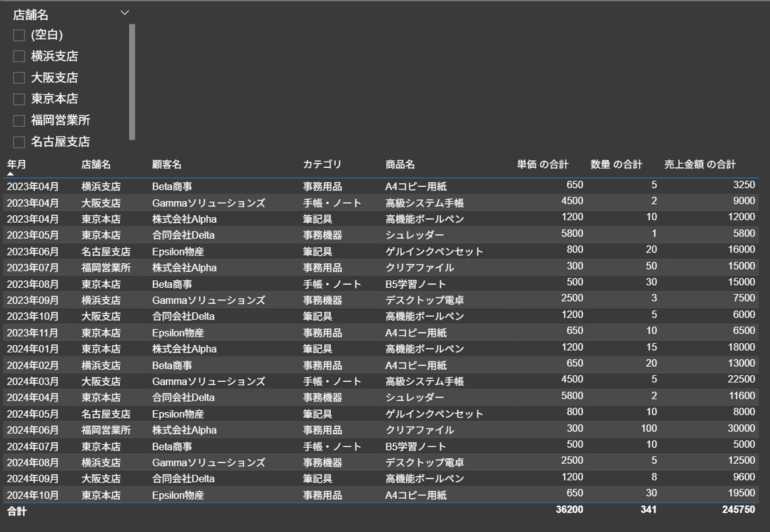The height and width of the screenshot is (532, 770).
Task: Click the 245750 grand total value
Action: click(739, 510)
